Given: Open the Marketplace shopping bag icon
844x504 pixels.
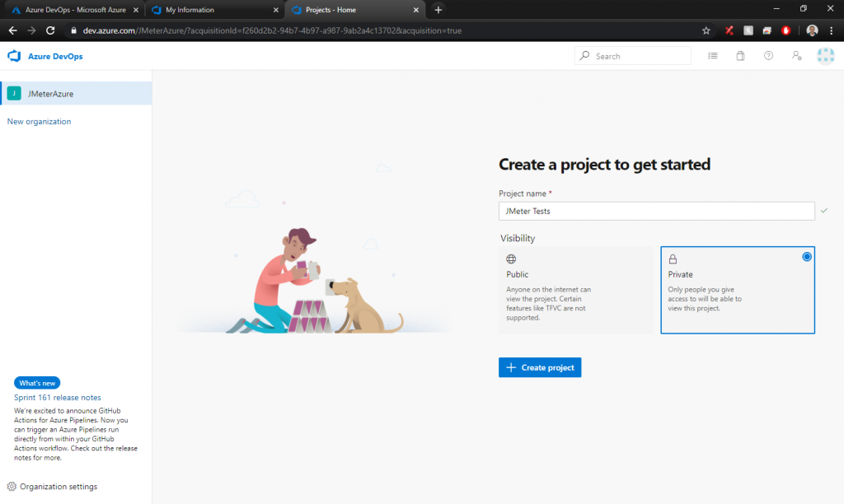Looking at the screenshot, I should coord(741,55).
